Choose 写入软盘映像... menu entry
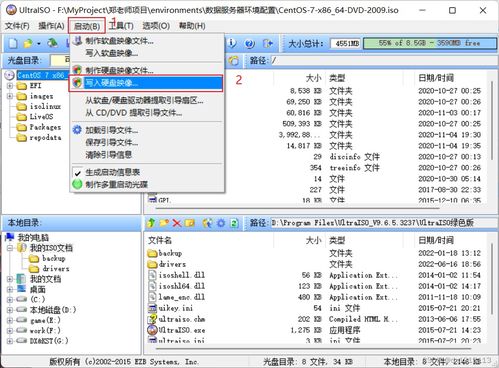 point(112,53)
